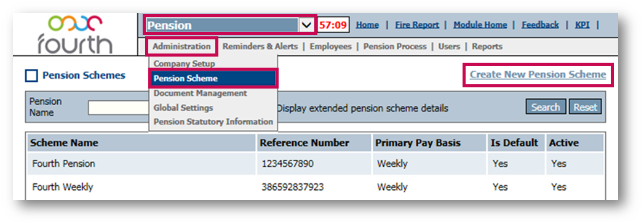Open the Pension module dropdown arrow
The width and height of the screenshot is (644, 222).
(x=306, y=25)
